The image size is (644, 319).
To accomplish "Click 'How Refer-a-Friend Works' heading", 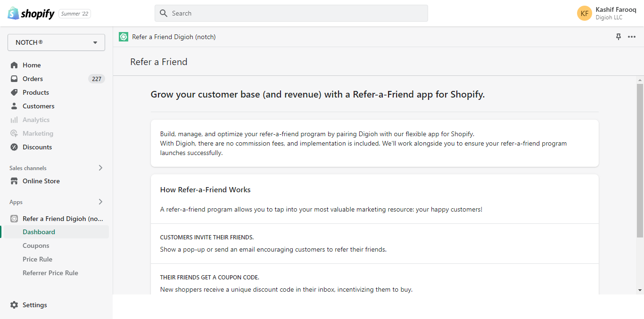I will click(x=206, y=190).
